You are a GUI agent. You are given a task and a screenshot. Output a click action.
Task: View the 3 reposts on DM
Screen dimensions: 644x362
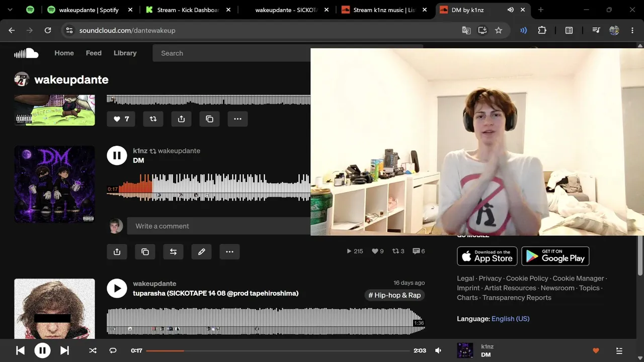click(398, 251)
